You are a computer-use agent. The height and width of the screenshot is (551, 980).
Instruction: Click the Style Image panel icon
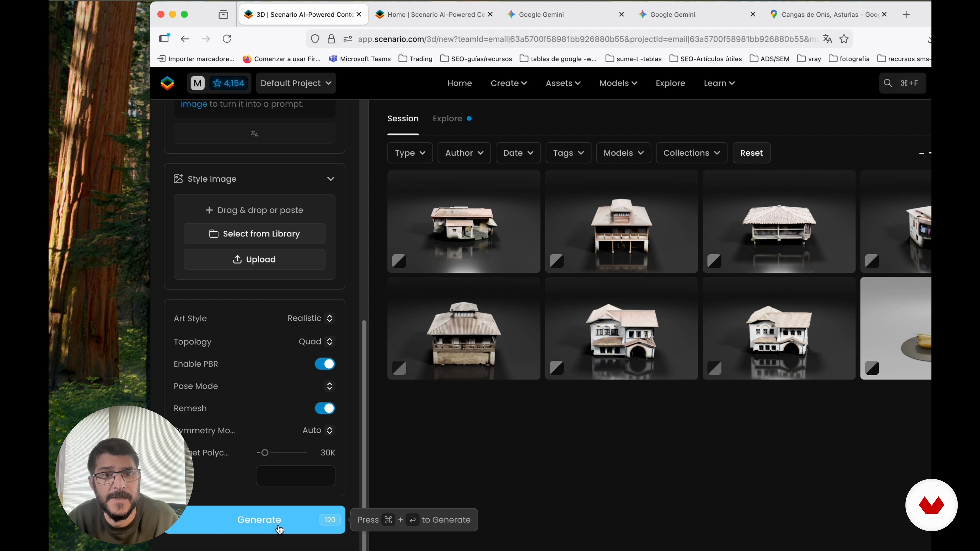pos(178,179)
